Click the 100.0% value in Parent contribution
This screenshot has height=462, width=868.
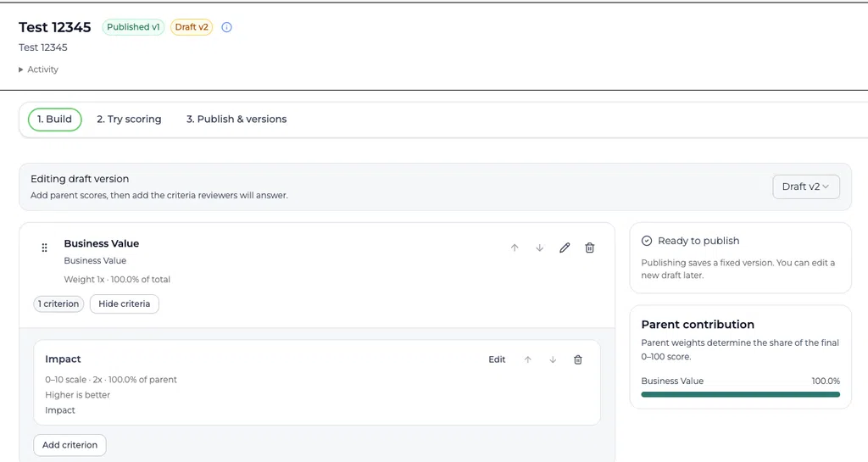pos(826,381)
